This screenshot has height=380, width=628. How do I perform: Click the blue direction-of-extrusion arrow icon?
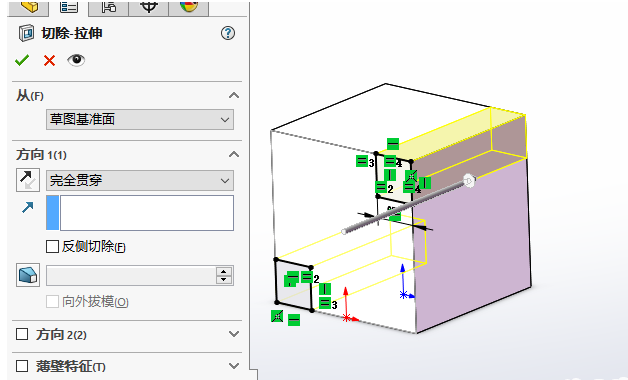[28, 207]
